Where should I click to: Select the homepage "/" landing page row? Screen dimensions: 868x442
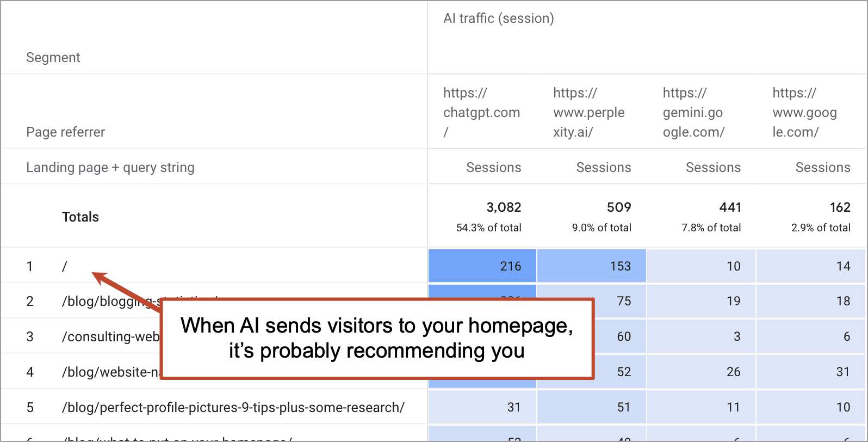click(64, 266)
